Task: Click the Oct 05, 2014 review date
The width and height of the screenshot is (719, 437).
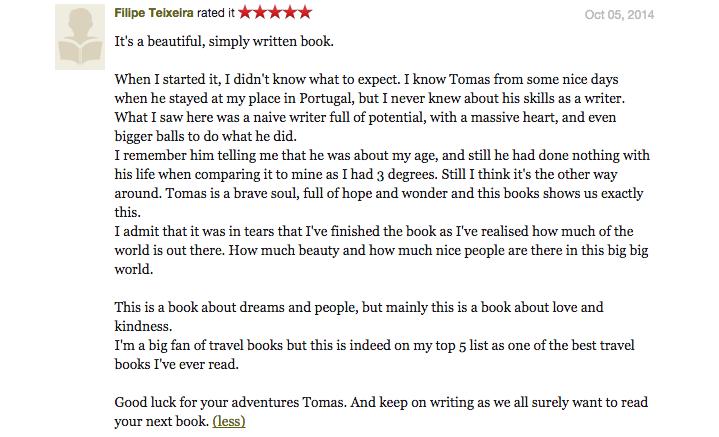Action: 619,15
